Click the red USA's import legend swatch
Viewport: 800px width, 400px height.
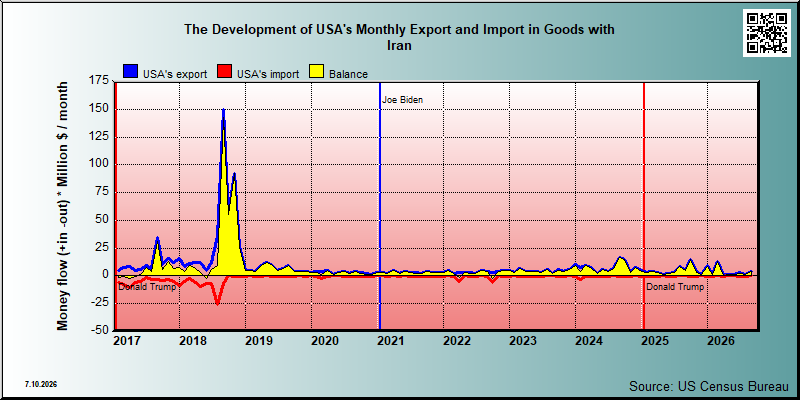point(226,72)
